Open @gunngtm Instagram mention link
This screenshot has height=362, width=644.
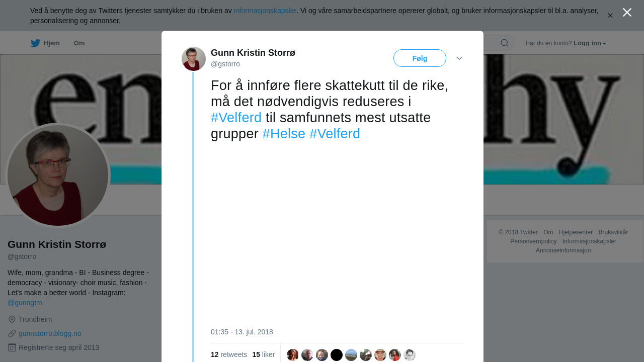pos(25,303)
